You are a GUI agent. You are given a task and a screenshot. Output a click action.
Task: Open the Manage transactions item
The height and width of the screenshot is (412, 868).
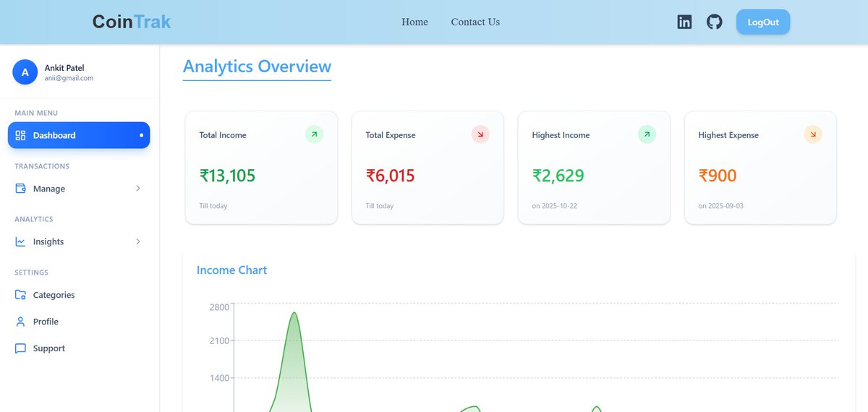click(x=79, y=189)
